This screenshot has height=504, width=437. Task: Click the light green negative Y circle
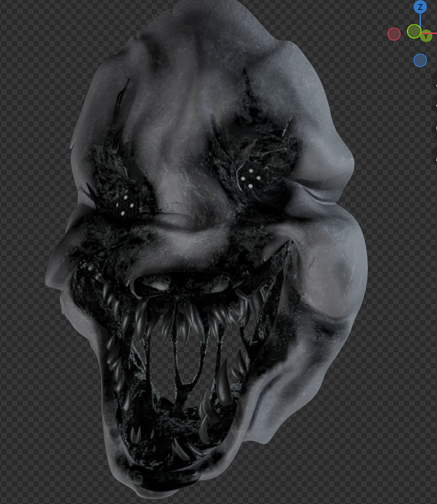414,31
